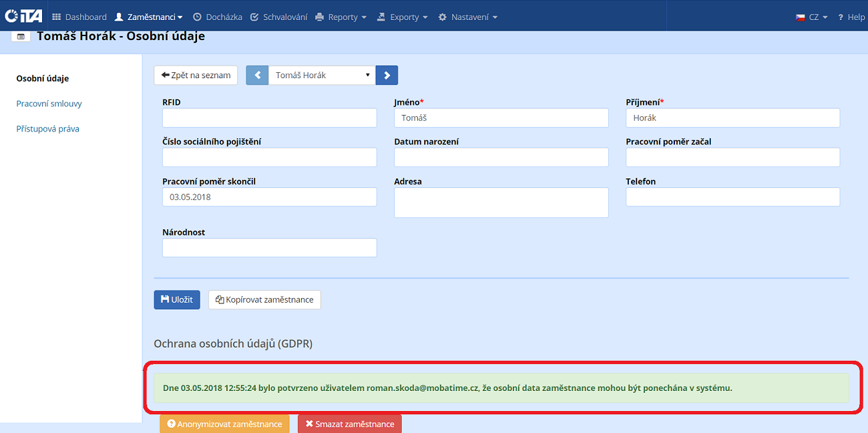Go to next employee with right arrow
This screenshot has height=433, width=868.
pos(387,76)
